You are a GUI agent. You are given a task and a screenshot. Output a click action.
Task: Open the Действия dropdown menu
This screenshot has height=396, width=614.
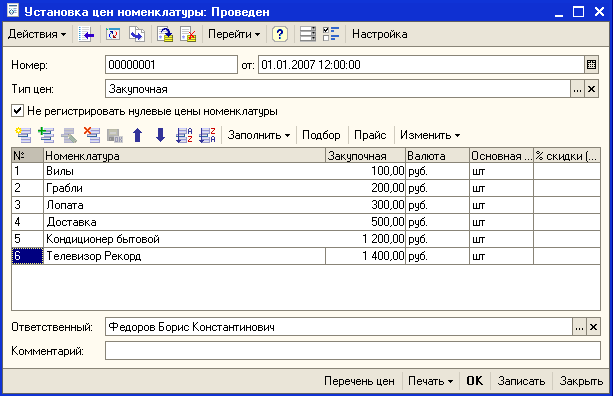click(x=37, y=34)
